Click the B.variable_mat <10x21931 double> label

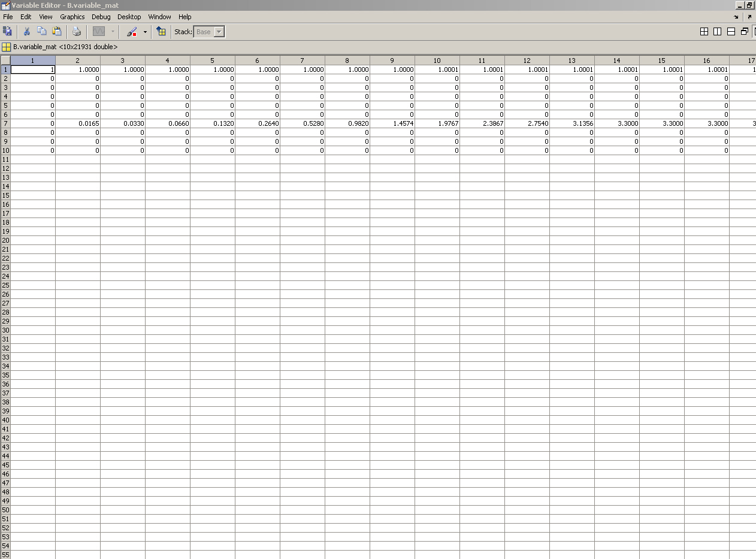[65, 47]
